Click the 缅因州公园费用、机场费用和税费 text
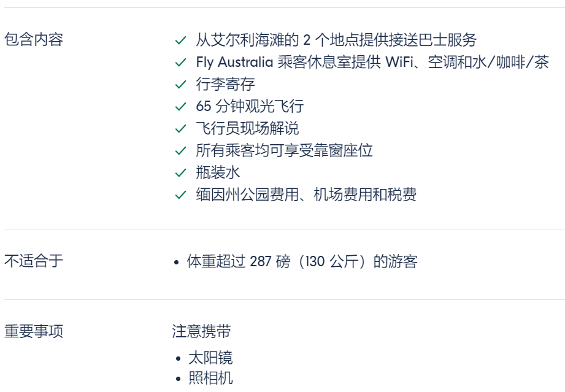 pos(306,194)
